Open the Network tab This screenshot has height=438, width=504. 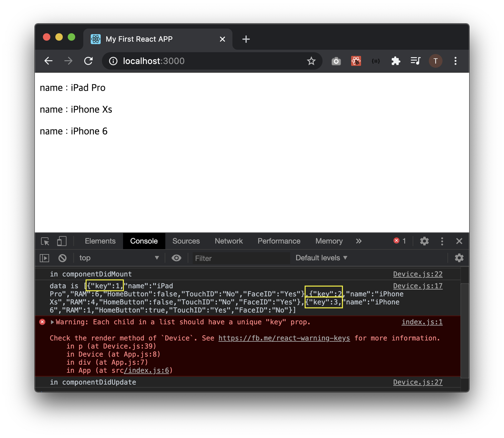(x=229, y=241)
